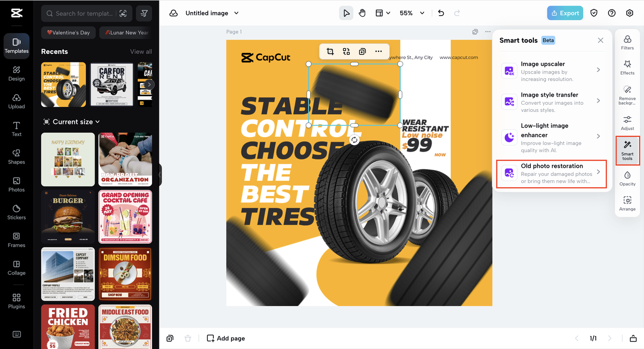
Task: Select the Lunar New Year tag
Action: [x=126, y=33]
